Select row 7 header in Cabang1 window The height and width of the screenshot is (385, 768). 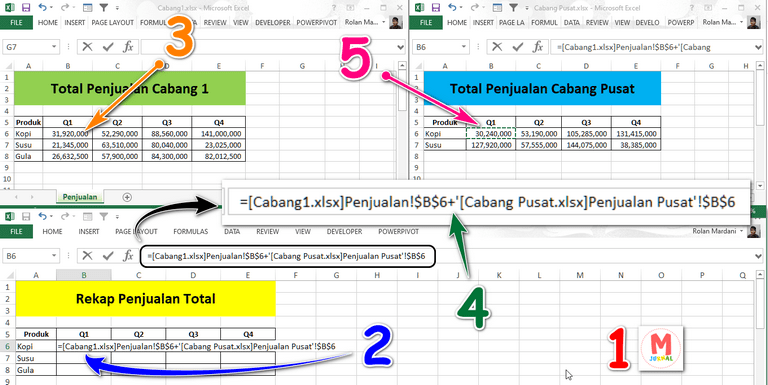click(7, 145)
